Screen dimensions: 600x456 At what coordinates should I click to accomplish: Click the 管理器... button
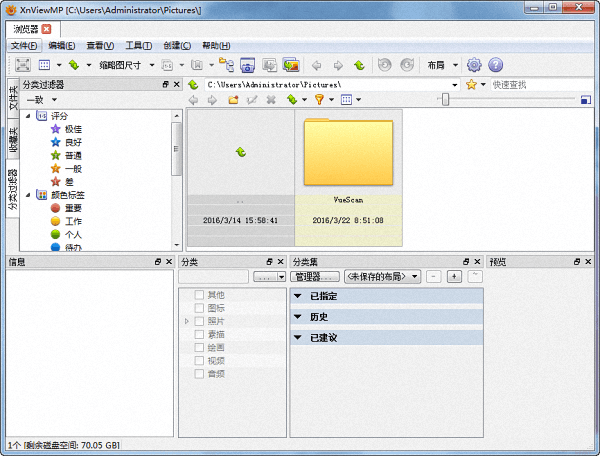click(x=315, y=277)
